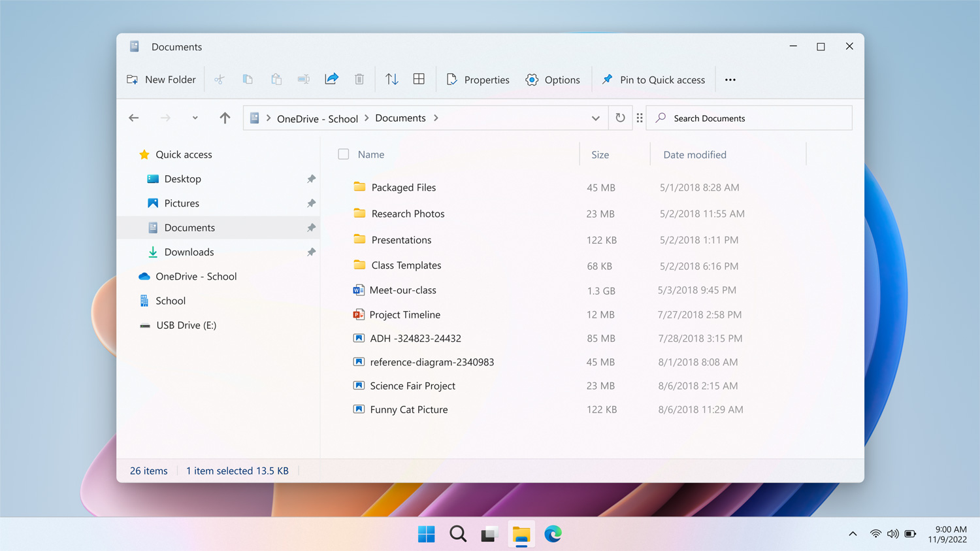Sort by the Date modified column header

[x=694, y=155]
